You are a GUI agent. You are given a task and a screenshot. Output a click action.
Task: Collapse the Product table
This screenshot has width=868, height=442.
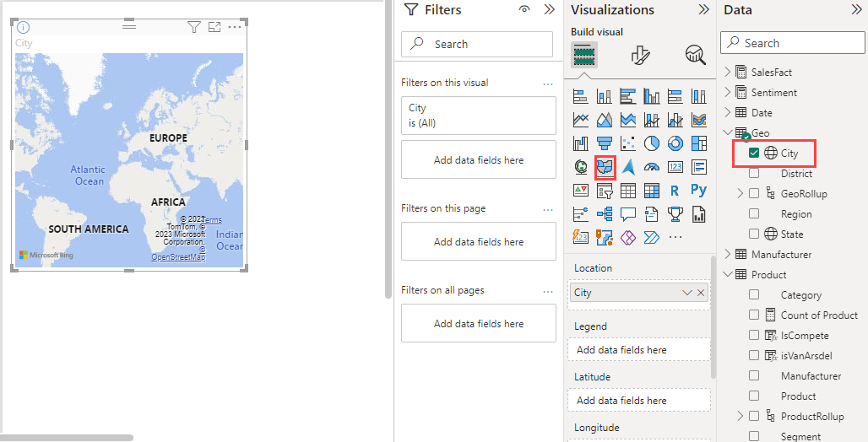(x=728, y=274)
